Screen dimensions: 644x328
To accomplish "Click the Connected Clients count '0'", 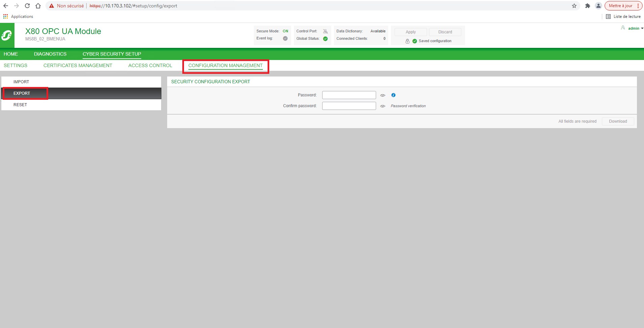I will (385, 38).
